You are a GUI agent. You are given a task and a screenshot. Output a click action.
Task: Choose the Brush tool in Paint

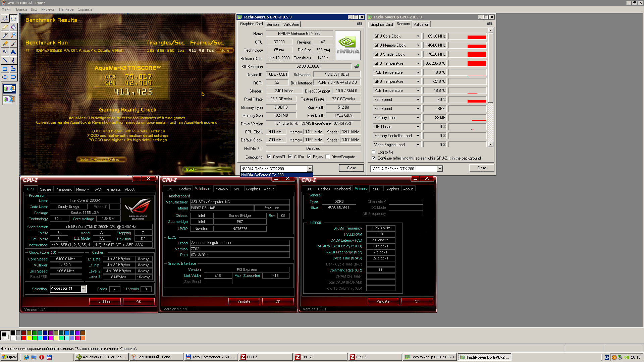(x=13, y=43)
